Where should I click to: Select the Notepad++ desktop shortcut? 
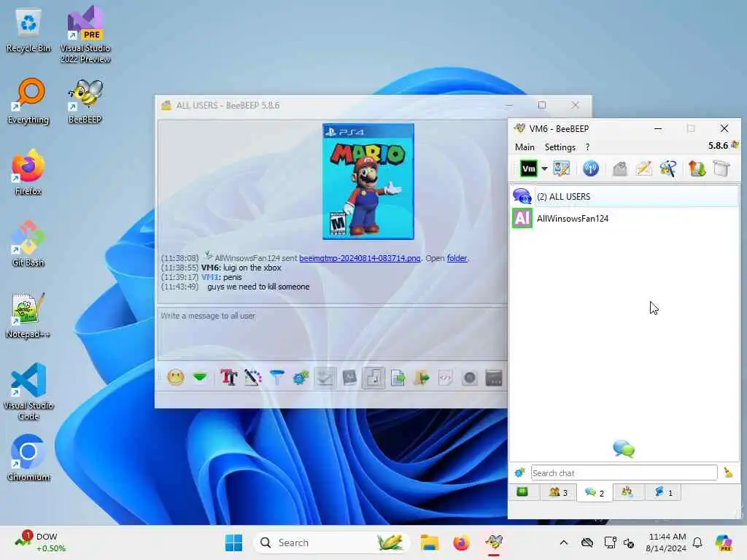[28, 315]
